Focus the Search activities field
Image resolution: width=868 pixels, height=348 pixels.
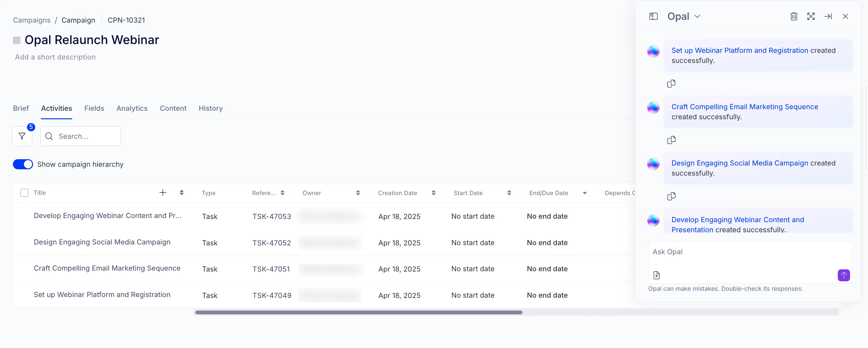pos(81,136)
